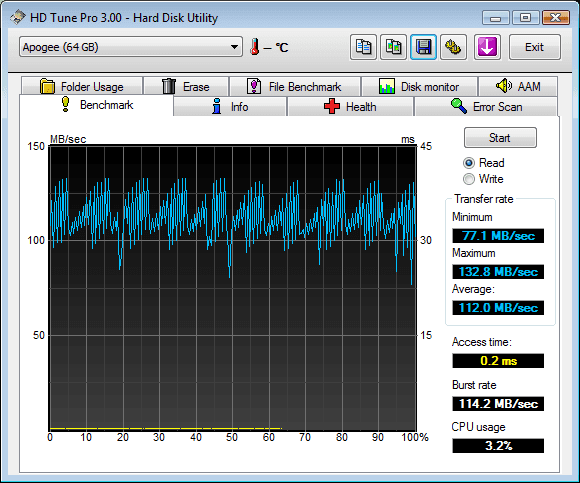Select the Write radio button
Viewport: 580px width, 483px height.
coord(468,179)
